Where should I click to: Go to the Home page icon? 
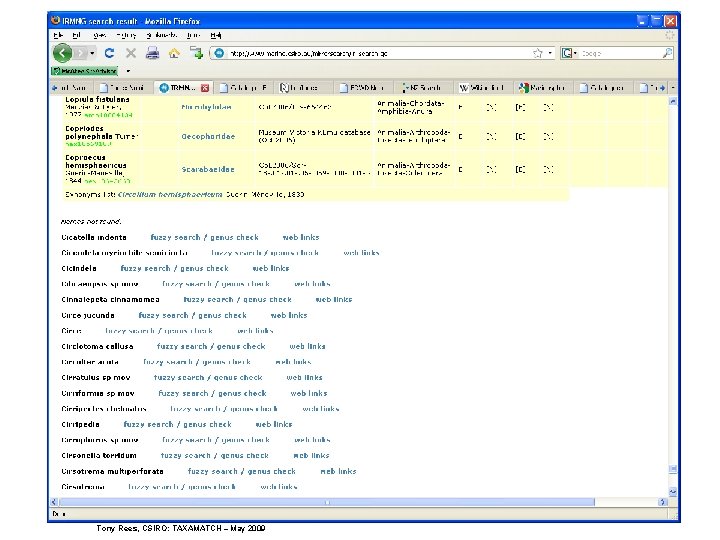coord(174,53)
